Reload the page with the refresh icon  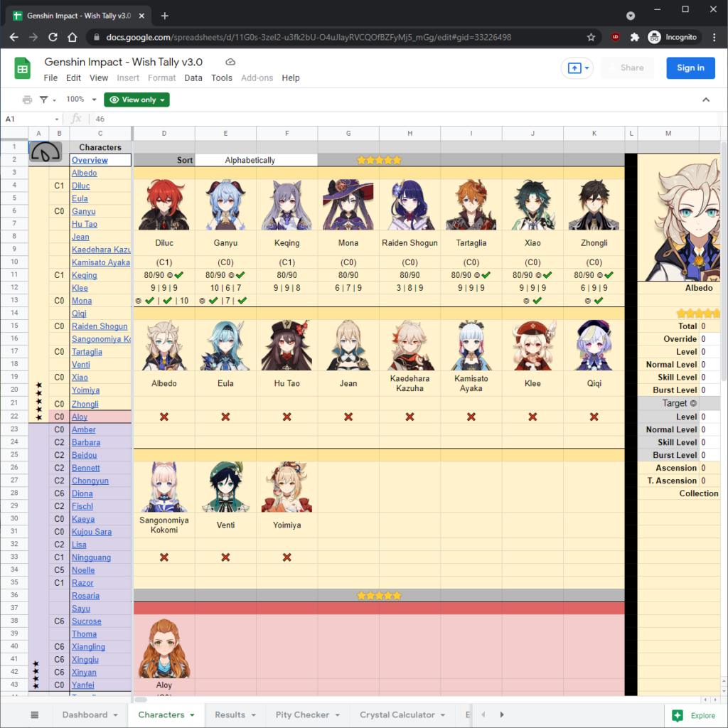click(x=52, y=36)
